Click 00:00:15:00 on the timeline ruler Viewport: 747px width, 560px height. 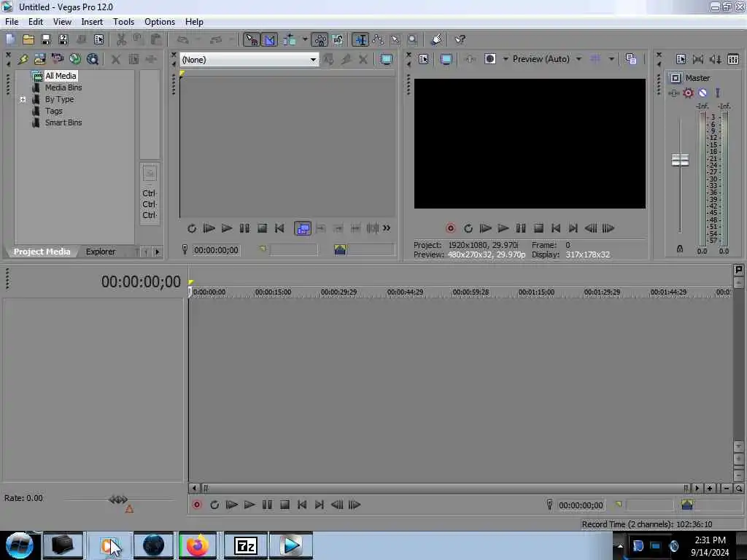click(273, 292)
